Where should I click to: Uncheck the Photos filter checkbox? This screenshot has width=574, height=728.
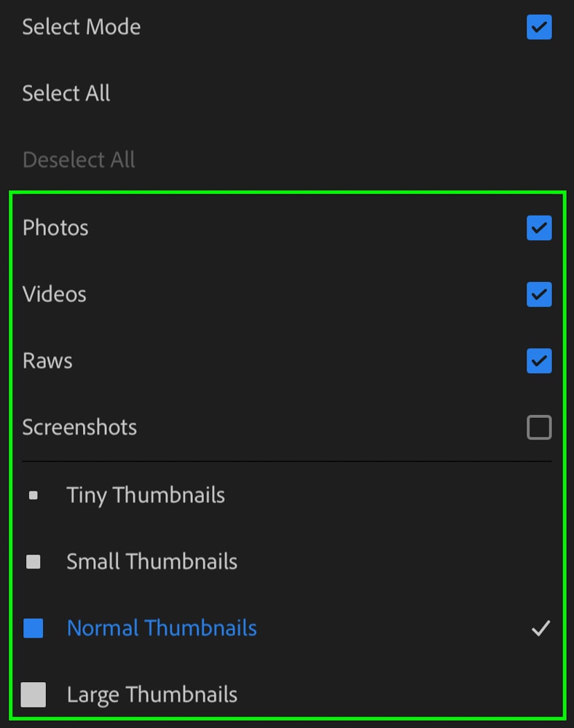tap(539, 228)
